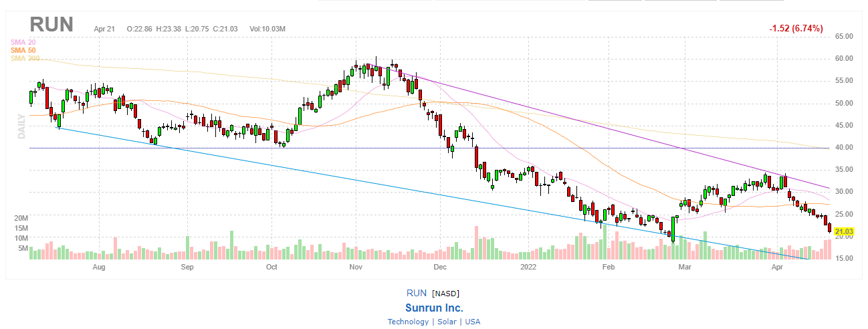Click the red -1.52 (6.74%) change label
This screenshot has height=329, width=868.
[796, 28]
